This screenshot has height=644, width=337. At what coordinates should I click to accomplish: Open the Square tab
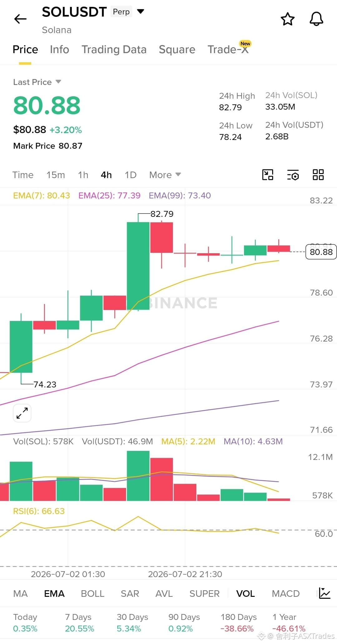tap(177, 50)
